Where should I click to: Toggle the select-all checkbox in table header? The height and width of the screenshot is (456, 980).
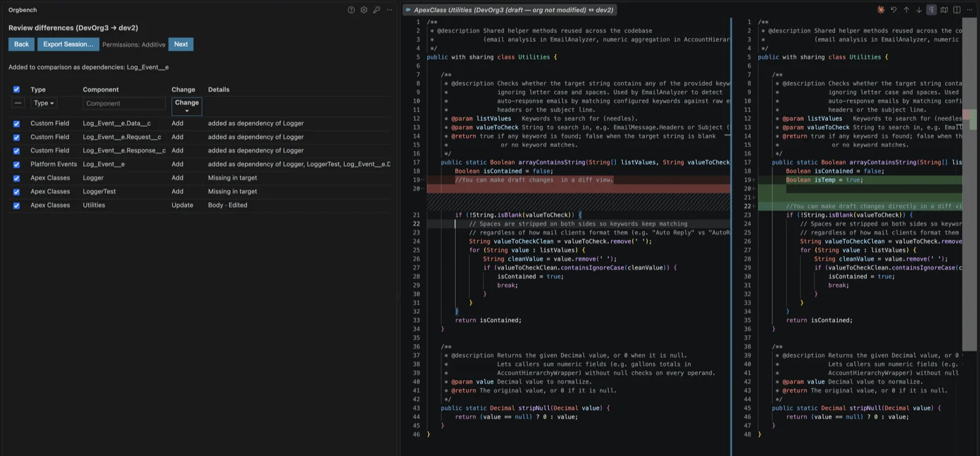[x=17, y=89]
